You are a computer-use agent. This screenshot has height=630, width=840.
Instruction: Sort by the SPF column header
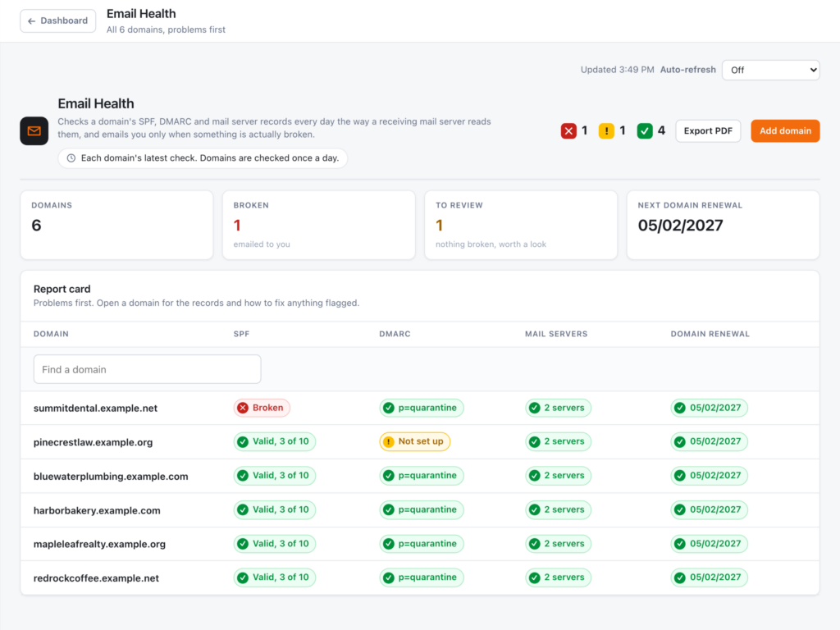pyautogui.click(x=242, y=334)
